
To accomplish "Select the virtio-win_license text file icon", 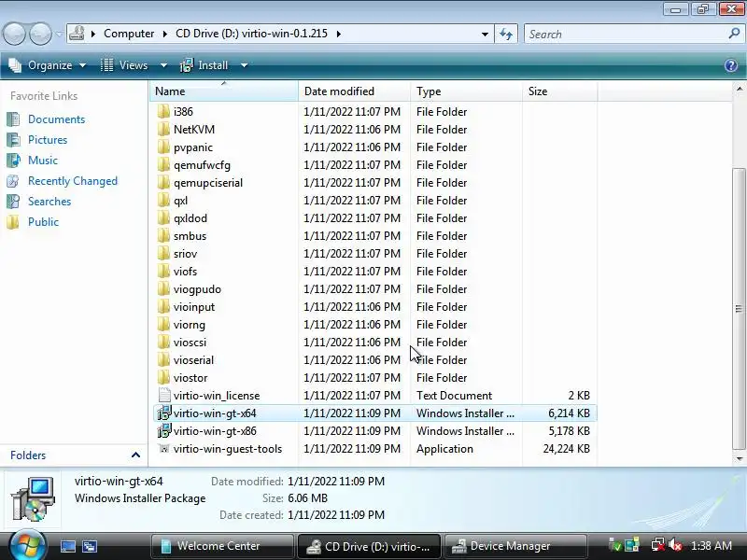I will [x=164, y=395].
